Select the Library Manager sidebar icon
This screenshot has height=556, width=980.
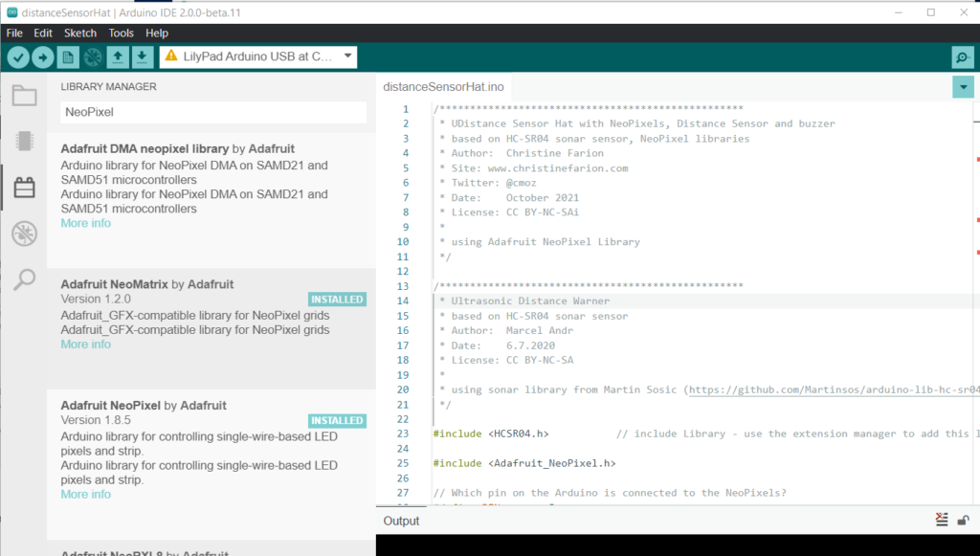click(24, 187)
